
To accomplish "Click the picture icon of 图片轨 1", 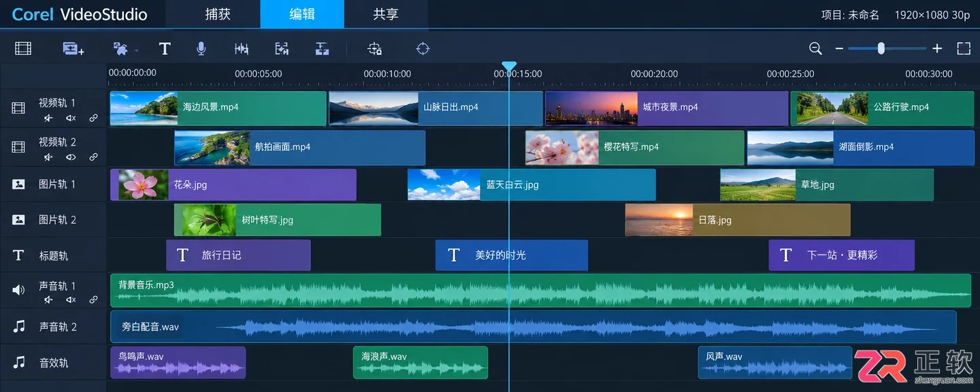I will (x=18, y=184).
